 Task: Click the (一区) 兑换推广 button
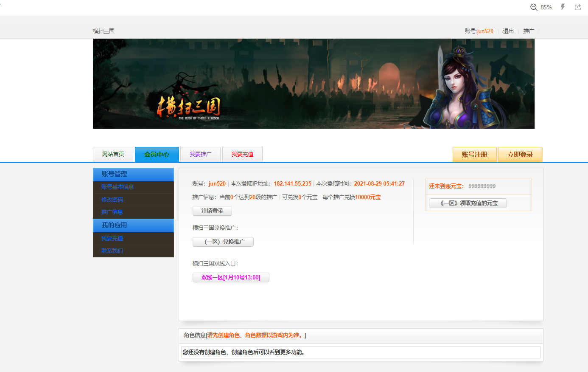coord(223,242)
